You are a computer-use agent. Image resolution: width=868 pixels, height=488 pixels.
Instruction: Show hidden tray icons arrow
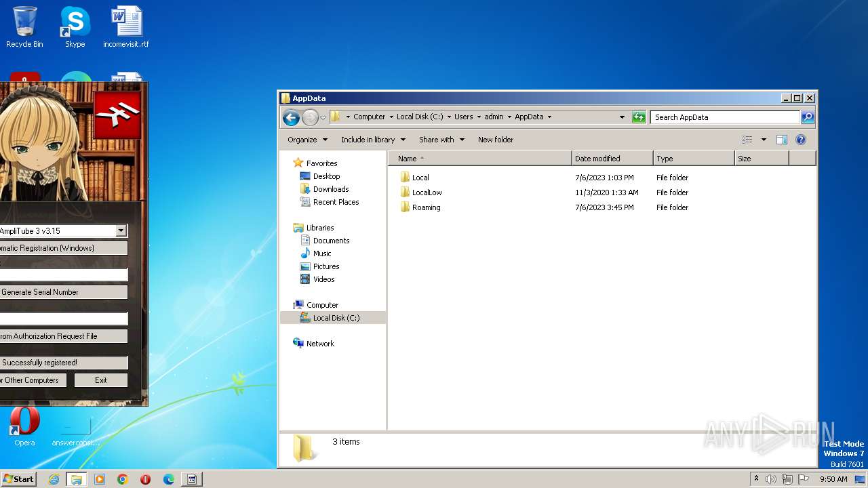tap(756, 479)
